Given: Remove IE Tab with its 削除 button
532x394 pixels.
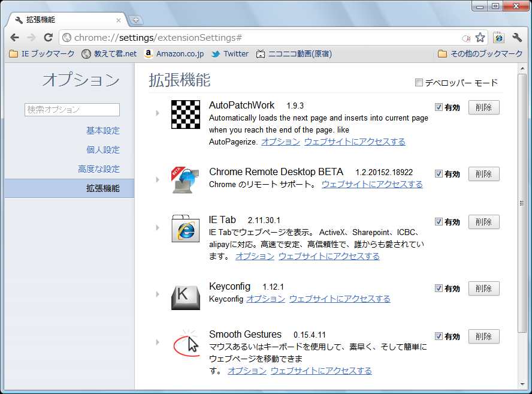Looking at the screenshot, I should coord(484,222).
